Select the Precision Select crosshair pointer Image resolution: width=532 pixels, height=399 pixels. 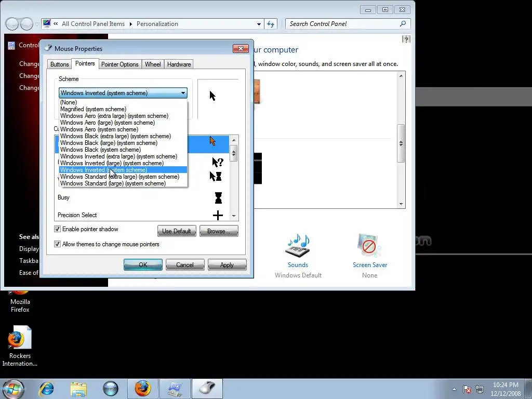[x=218, y=215]
